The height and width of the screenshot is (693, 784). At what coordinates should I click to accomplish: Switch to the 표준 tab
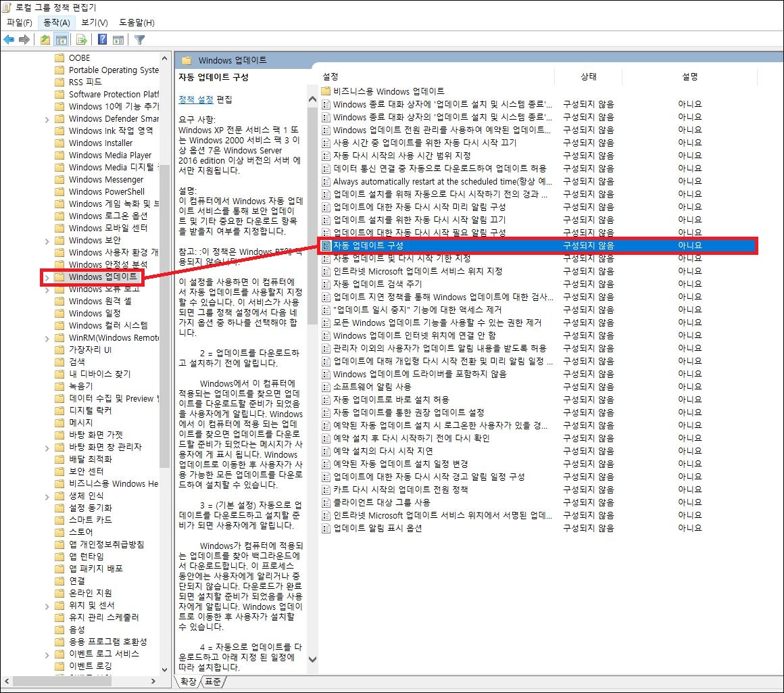214,682
